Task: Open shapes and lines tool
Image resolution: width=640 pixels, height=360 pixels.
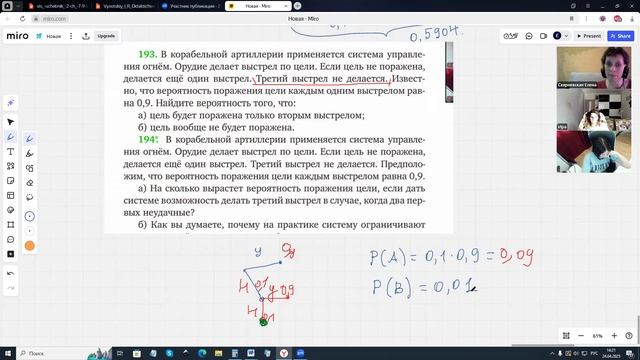Action: [11, 166]
